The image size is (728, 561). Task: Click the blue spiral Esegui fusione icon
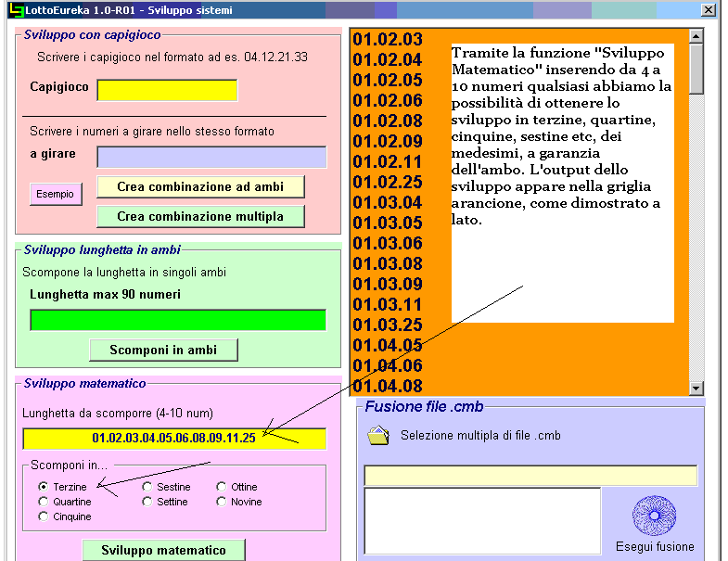coord(654,516)
